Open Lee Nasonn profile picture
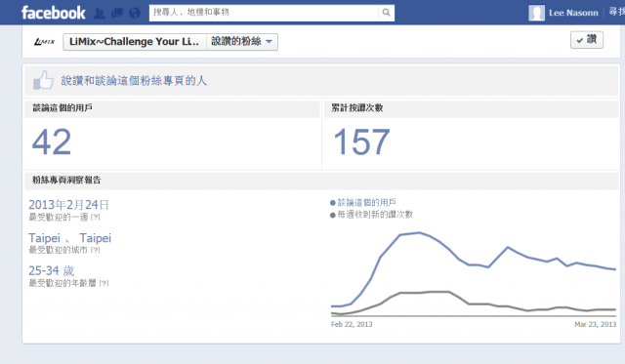The image size is (625, 364). pyautogui.click(x=536, y=13)
